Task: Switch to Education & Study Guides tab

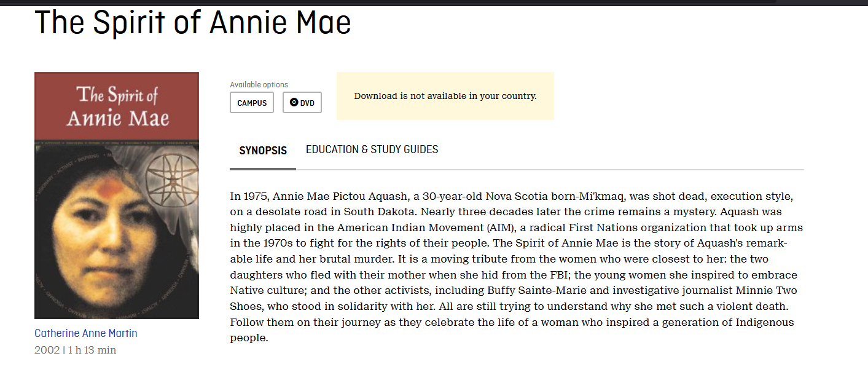Action: pyautogui.click(x=372, y=149)
